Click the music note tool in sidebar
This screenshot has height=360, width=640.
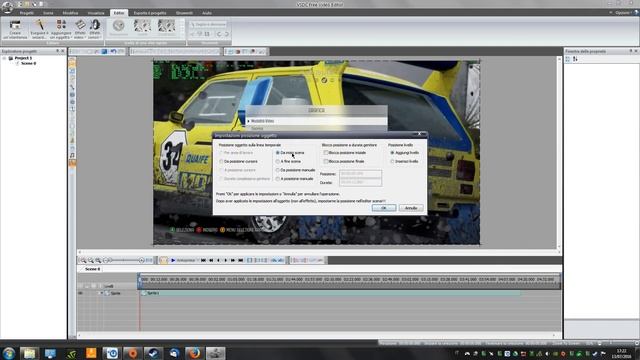pos(72,156)
